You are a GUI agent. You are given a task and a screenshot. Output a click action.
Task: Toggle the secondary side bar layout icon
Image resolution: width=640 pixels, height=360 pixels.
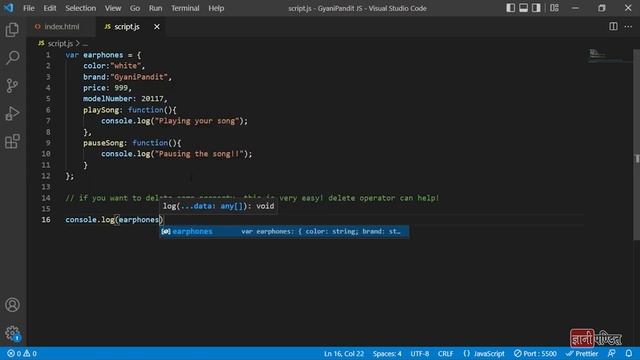[536, 8]
